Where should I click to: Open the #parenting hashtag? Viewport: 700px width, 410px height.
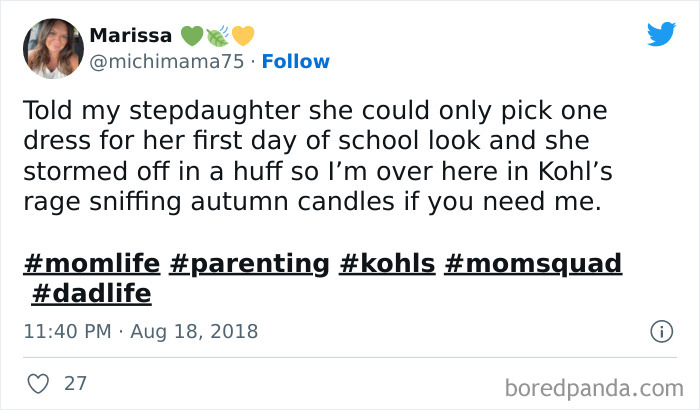[x=250, y=263]
